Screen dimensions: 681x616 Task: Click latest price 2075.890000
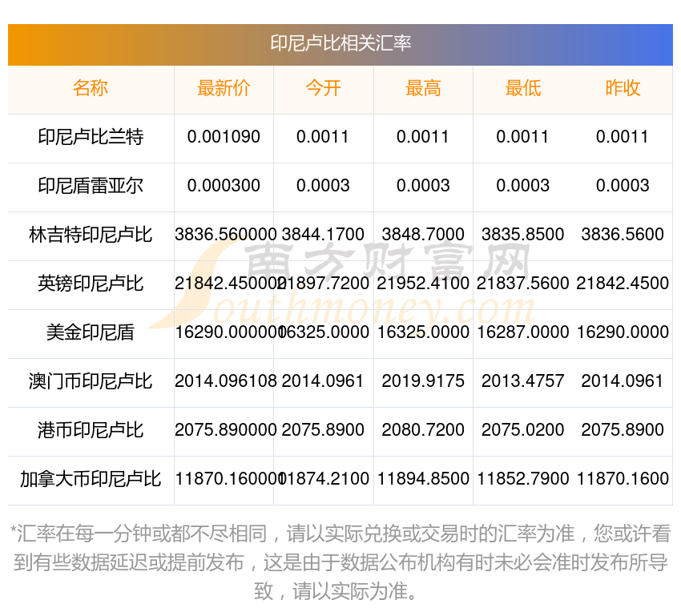click(x=225, y=430)
